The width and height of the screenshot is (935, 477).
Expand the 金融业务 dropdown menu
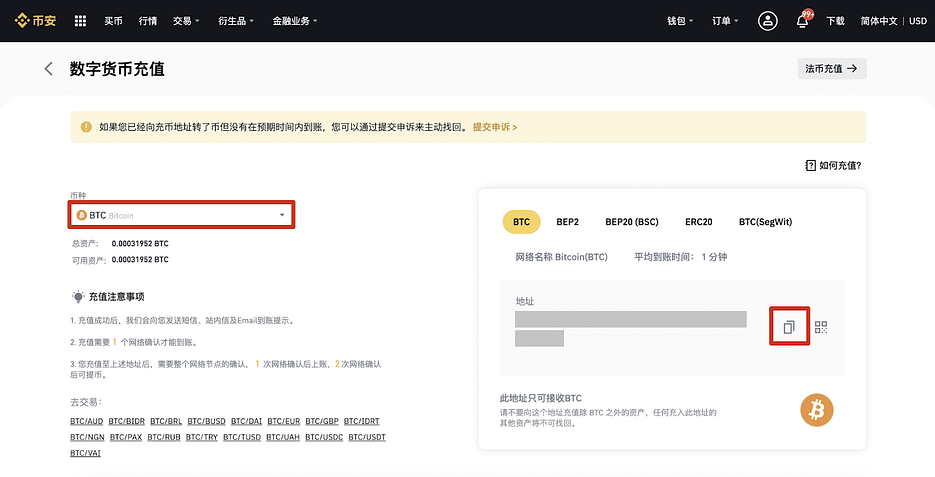point(295,21)
